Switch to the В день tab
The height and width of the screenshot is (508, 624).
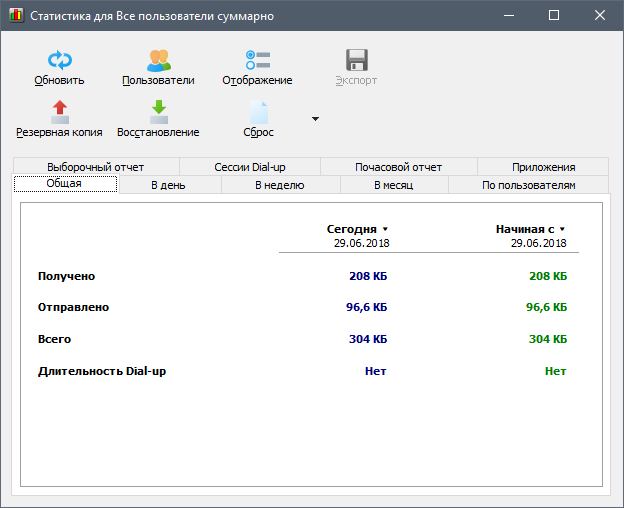click(x=170, y=185)
